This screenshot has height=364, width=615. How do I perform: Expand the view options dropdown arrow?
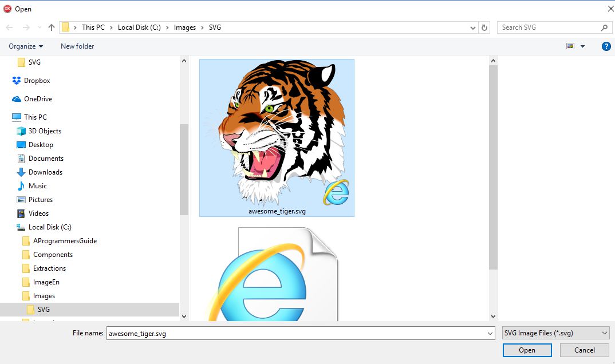pyautogui.click(x=582, y=46)
